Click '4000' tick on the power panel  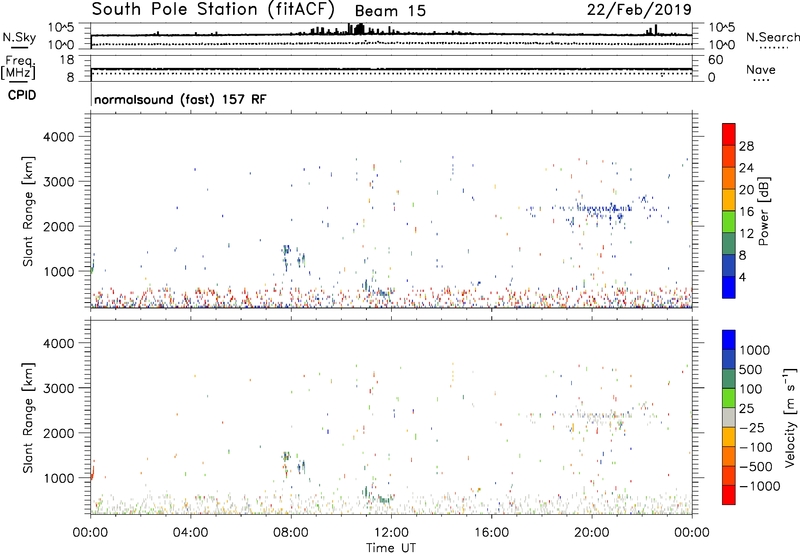[x=58, y=137]
